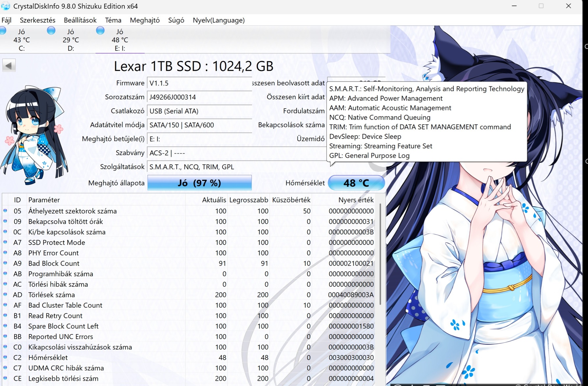Click the Szolgáltatások field with S.M.A.R.T., NCQ, TRIM, GPL
Viewport: 588px width, 386px height.
click(236, 167)
